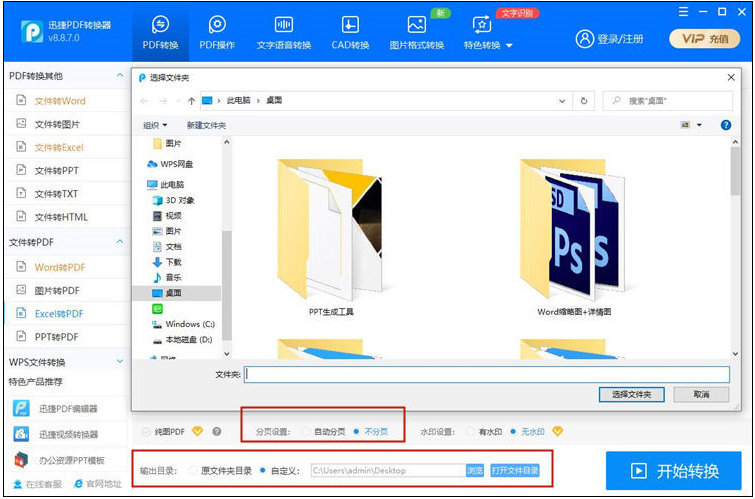This screenshot has width=755, height=499.
Task: Click the Word转PDF file icon
Action: (21, 266)
